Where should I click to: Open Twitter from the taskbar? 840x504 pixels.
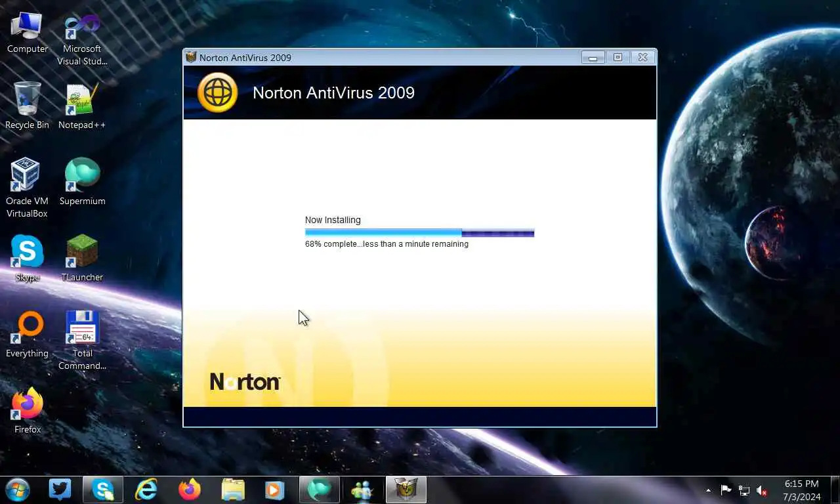60,490
